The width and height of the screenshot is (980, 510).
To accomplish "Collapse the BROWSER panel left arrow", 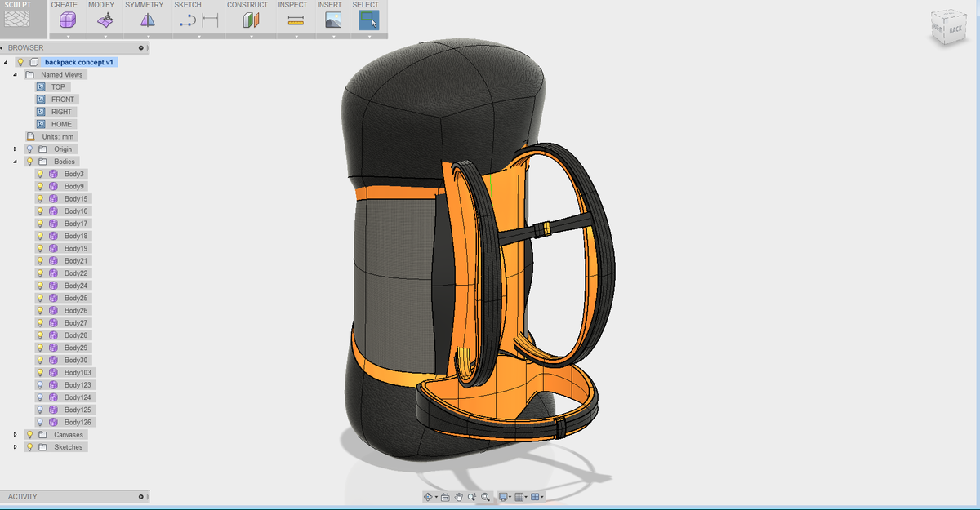I will click(2, 47).
